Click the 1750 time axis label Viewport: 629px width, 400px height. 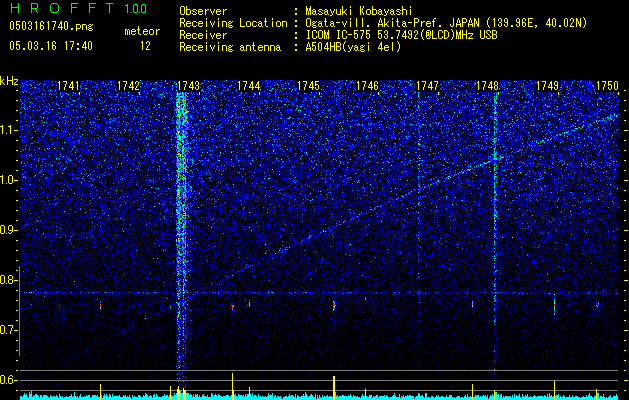click(x=607, y=86)
